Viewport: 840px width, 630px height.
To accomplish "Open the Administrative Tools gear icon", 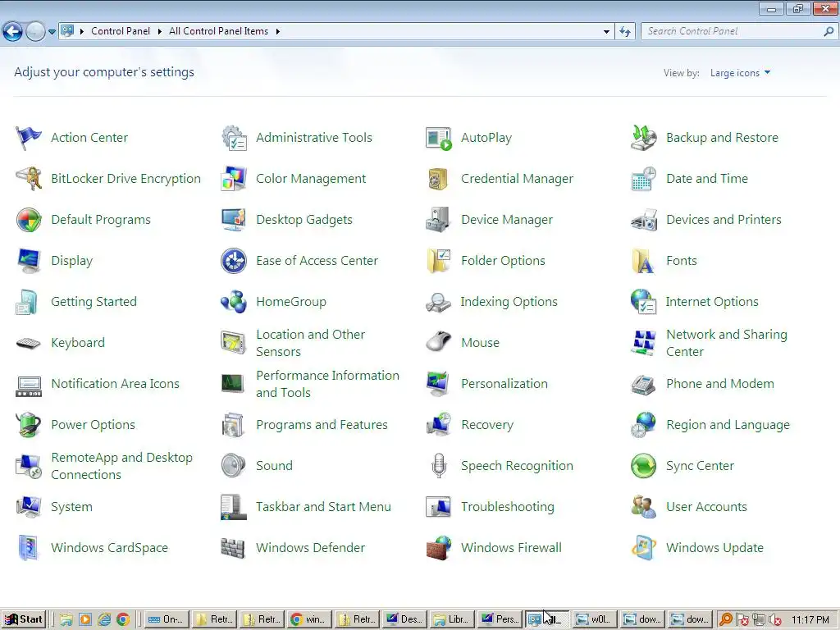I will (x=234, y=138).
